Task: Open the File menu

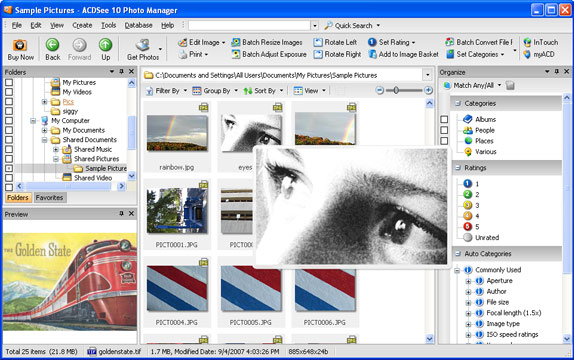Action: point(16,25)
